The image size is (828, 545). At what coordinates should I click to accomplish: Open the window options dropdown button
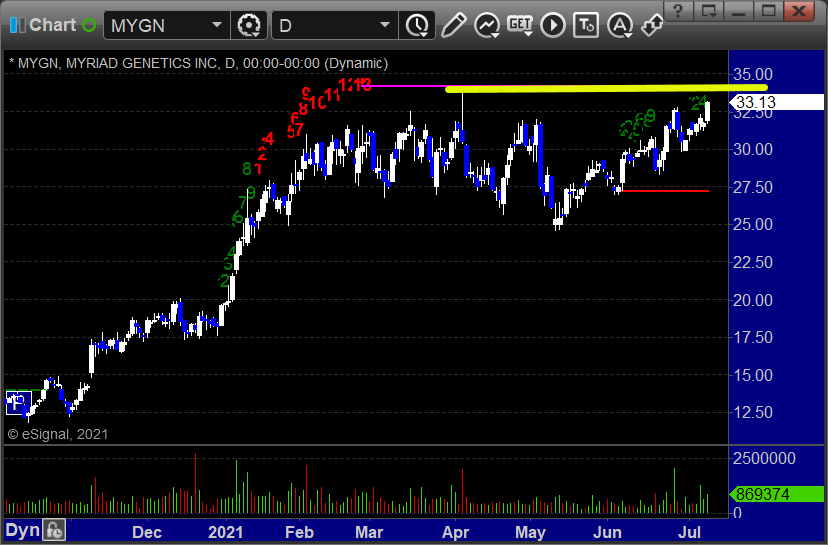coord(709,11)
